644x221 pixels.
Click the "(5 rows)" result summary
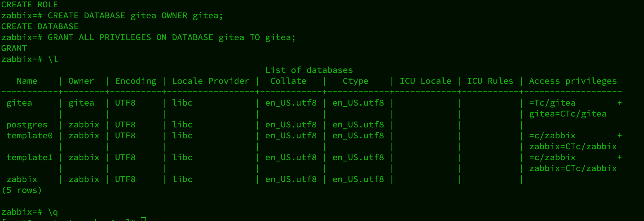coord(22,190)
